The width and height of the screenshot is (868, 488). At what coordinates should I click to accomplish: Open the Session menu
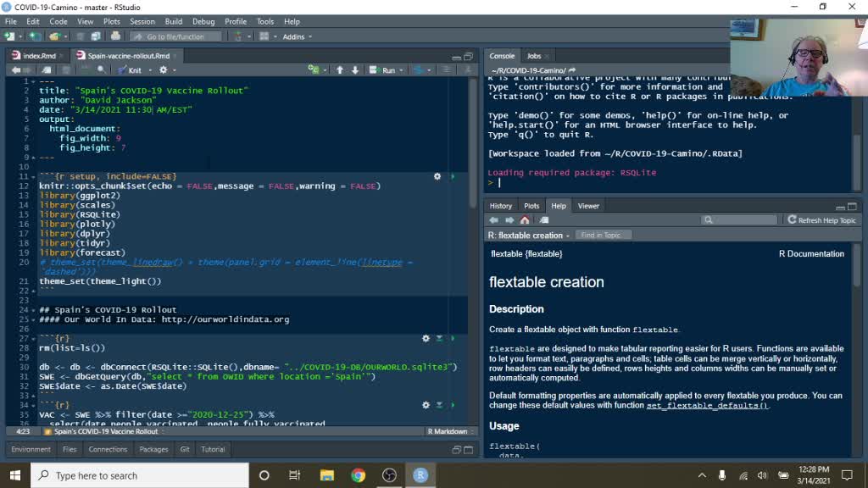click(142, 21)
